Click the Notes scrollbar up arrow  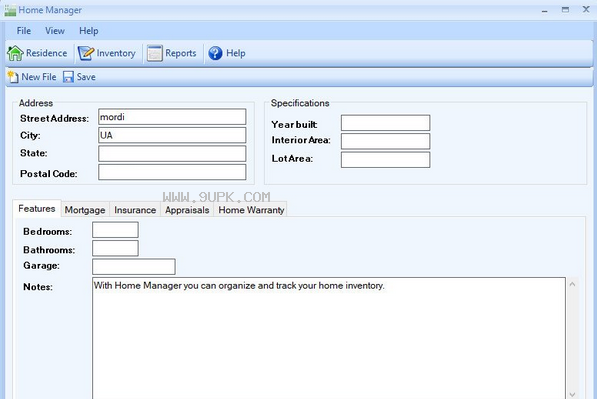pos(572,284)
